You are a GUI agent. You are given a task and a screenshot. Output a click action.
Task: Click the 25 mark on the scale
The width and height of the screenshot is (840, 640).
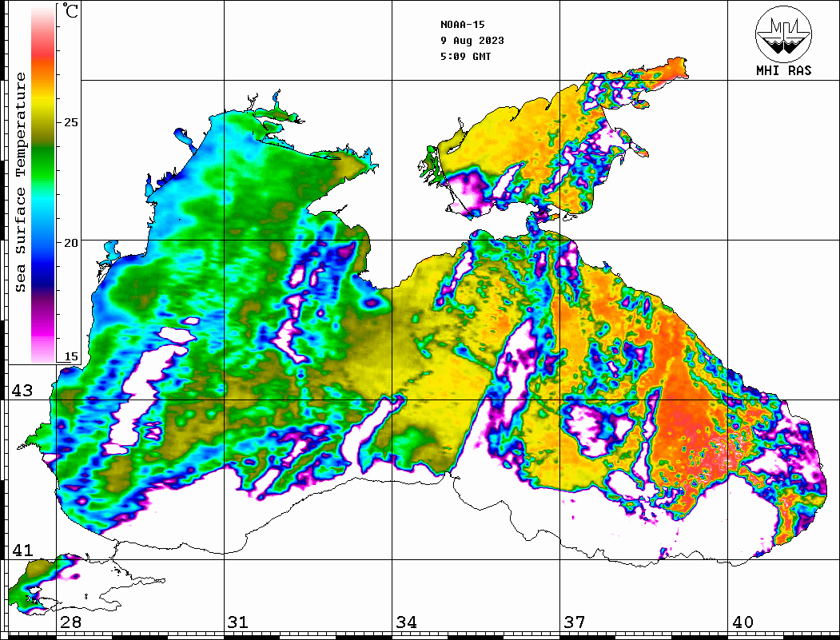pyautogui.click(x=70, y=122)
